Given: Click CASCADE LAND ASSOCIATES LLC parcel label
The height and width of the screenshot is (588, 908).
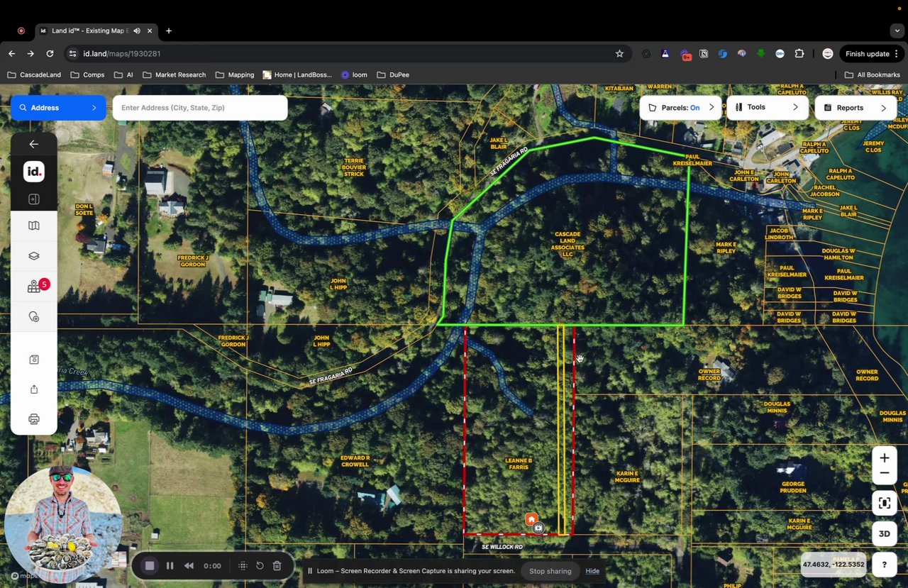Looking at the screenshot, I should [567, 244].
